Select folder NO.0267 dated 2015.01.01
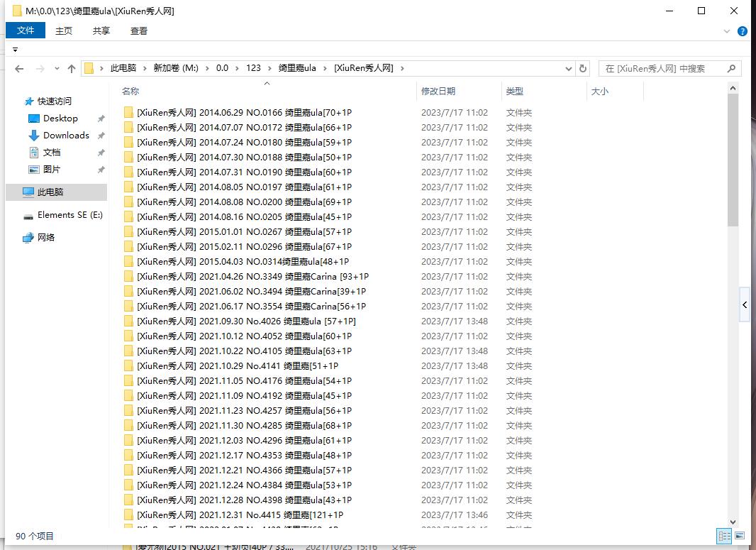Image resolution: width=756 pixels, height=550 pixels. click(244, 231)
